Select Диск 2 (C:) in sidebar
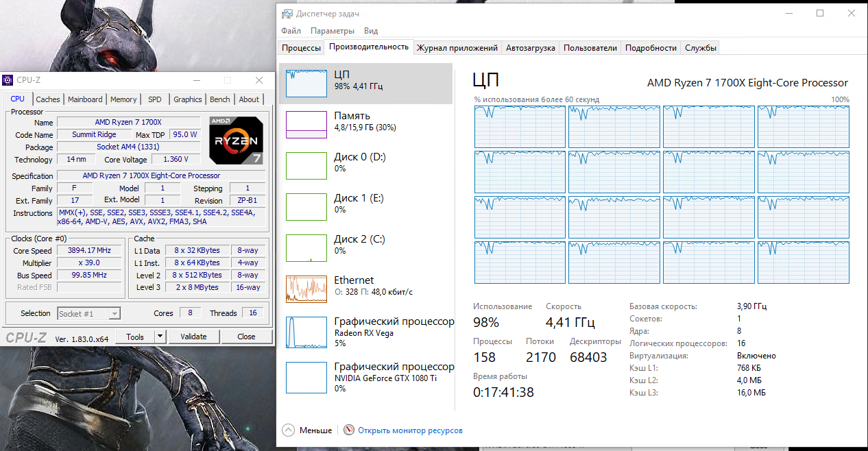 [366, 248]
